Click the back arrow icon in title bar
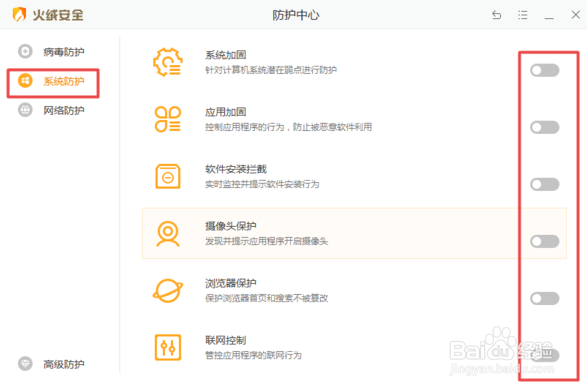587x389 pixels. [496, 15]
